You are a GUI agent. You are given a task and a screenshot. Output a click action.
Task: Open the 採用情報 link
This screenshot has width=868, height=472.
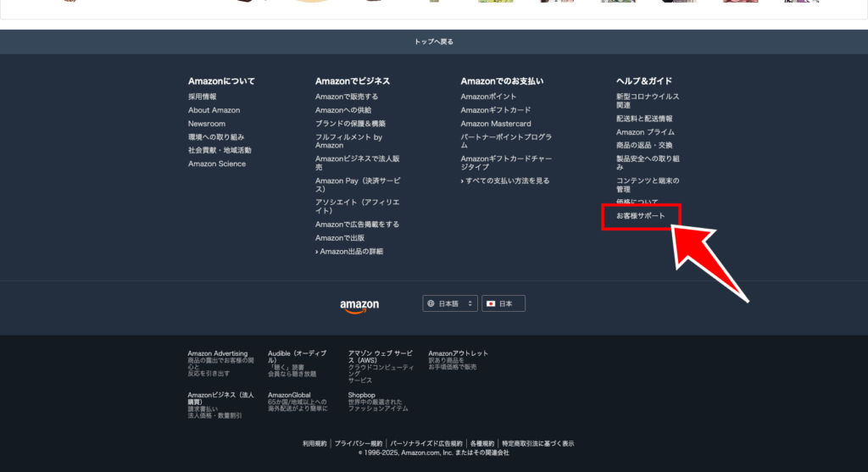click(202, 97)
